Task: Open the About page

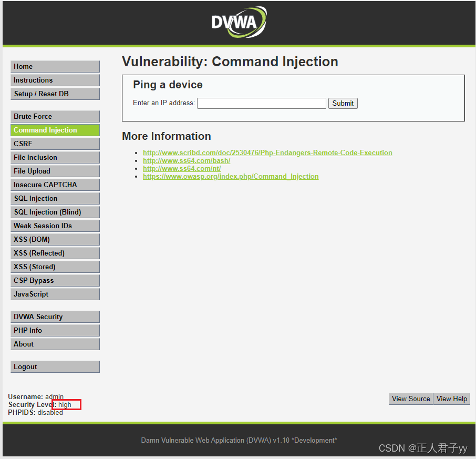Action: 55,344
